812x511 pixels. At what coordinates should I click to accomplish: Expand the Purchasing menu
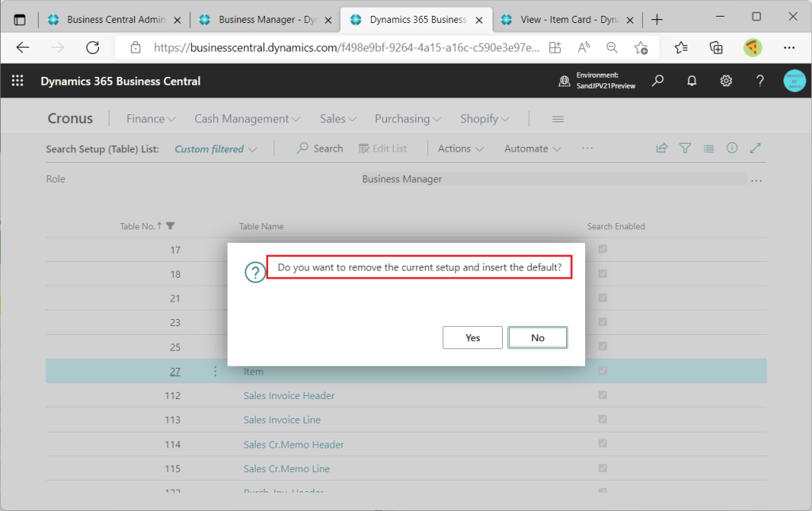point(408,119)
